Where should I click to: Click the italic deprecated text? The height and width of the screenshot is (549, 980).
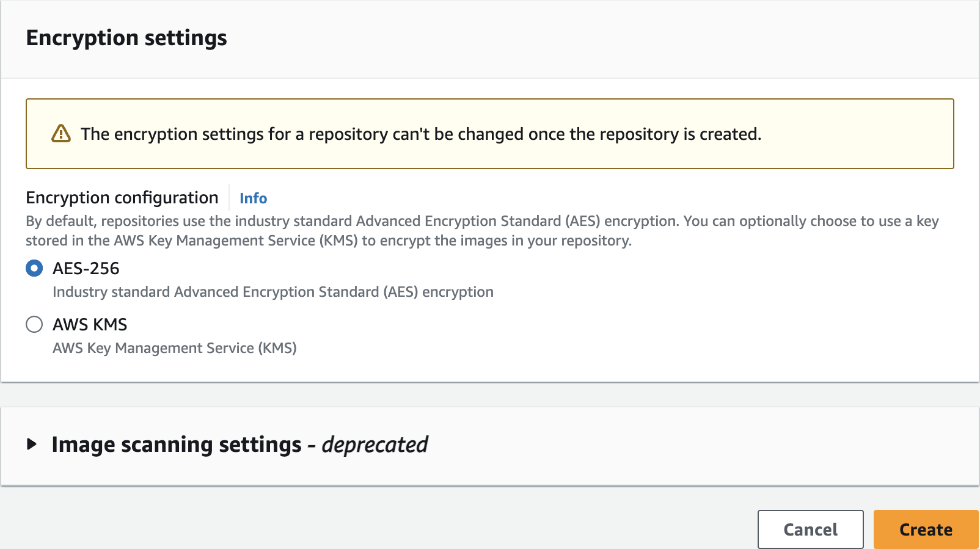[x=375, y=445]
